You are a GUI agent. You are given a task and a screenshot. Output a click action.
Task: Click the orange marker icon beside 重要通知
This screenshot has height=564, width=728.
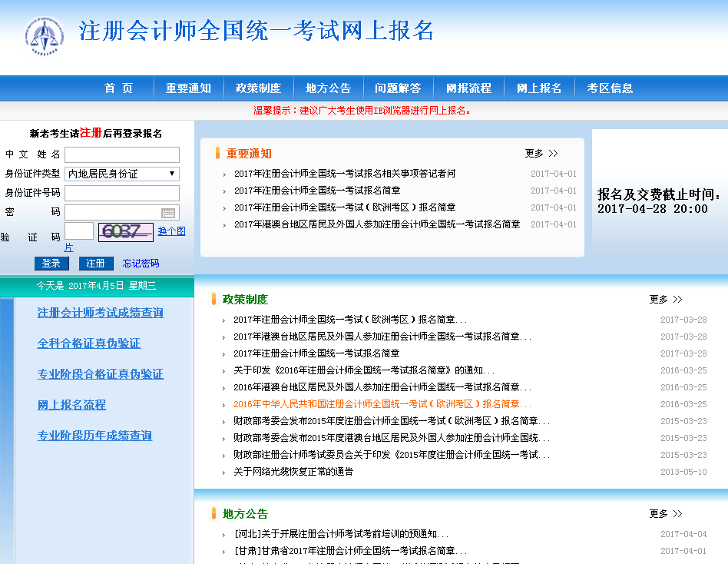tap(217, 153)
